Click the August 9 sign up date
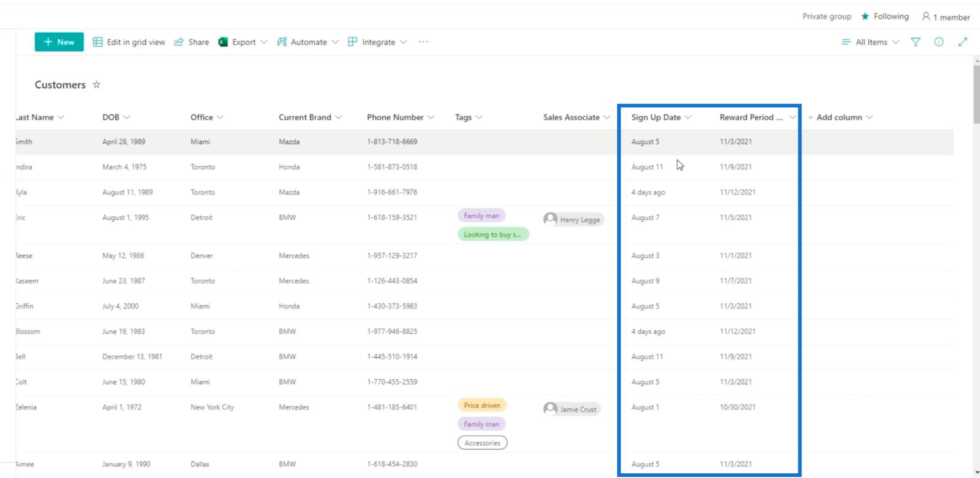This screenshot has height=478, width=980. tap(645, 282)
